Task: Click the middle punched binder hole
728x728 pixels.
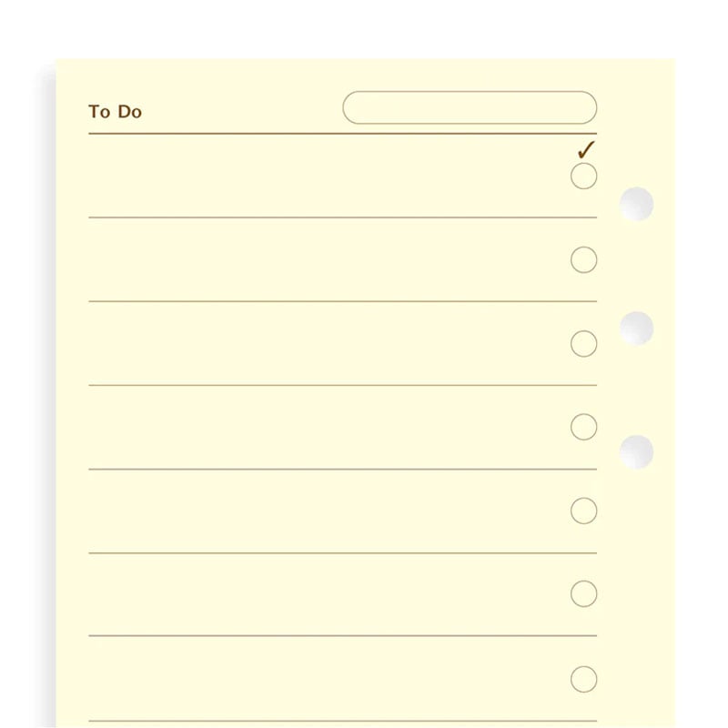Action: click(637, 328)
